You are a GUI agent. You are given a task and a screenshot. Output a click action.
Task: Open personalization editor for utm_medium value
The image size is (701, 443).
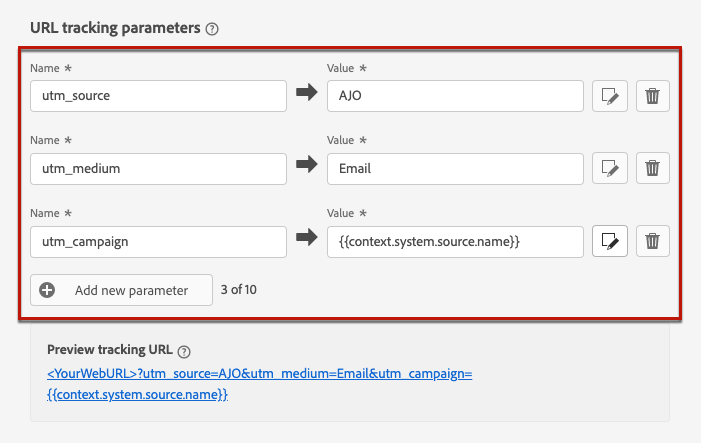(610, 169)
